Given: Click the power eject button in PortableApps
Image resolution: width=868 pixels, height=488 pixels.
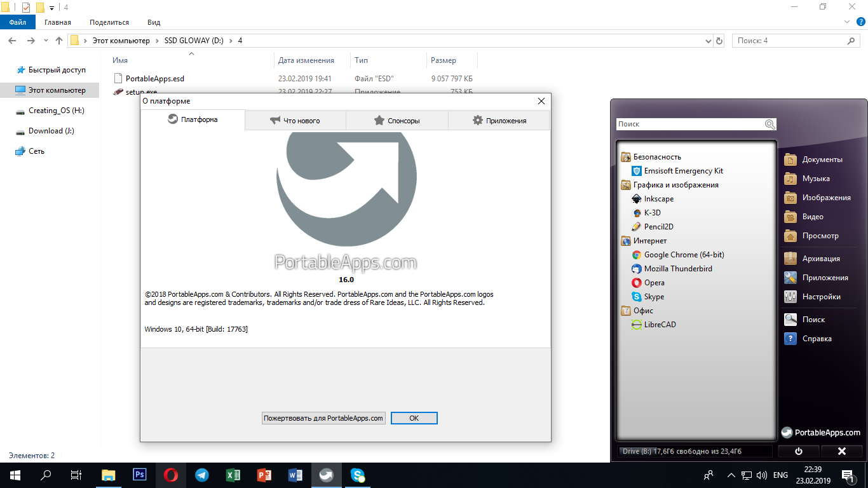Looking at the screenshot, I should pos(799,451).
